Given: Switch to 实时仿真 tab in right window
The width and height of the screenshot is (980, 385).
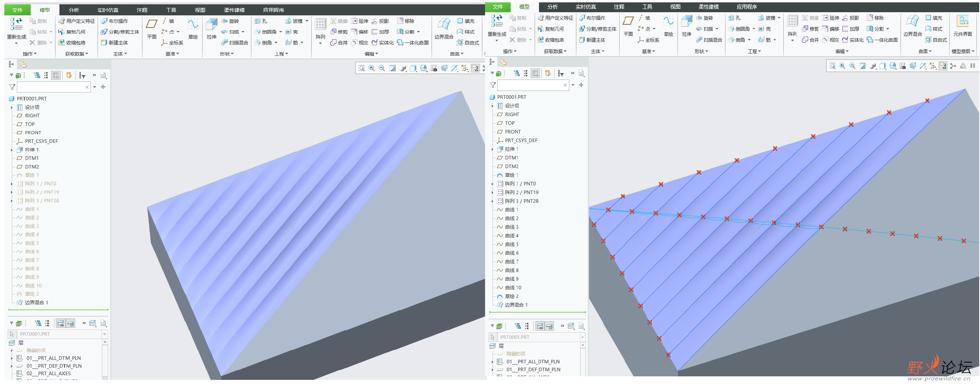Looking at the screenshot, I should coord(586,7).
